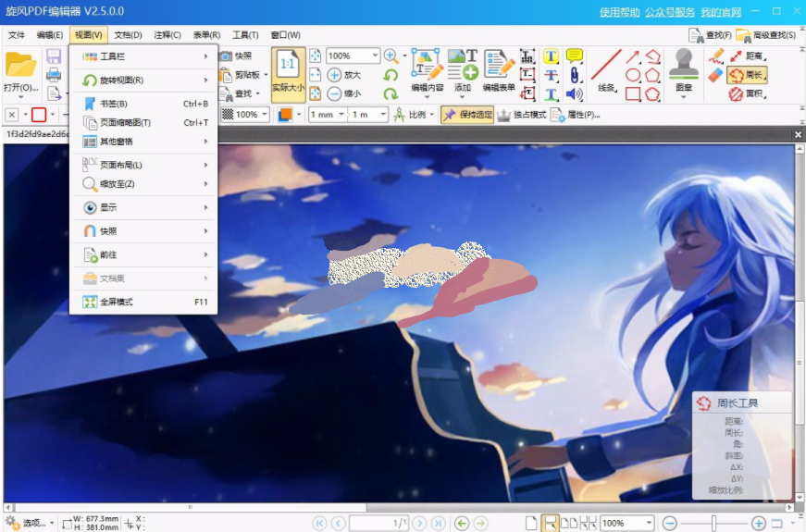This screenshot has width=806, height=532.
Task: Click the orange fill color swatch
Action: coord(285,115)
